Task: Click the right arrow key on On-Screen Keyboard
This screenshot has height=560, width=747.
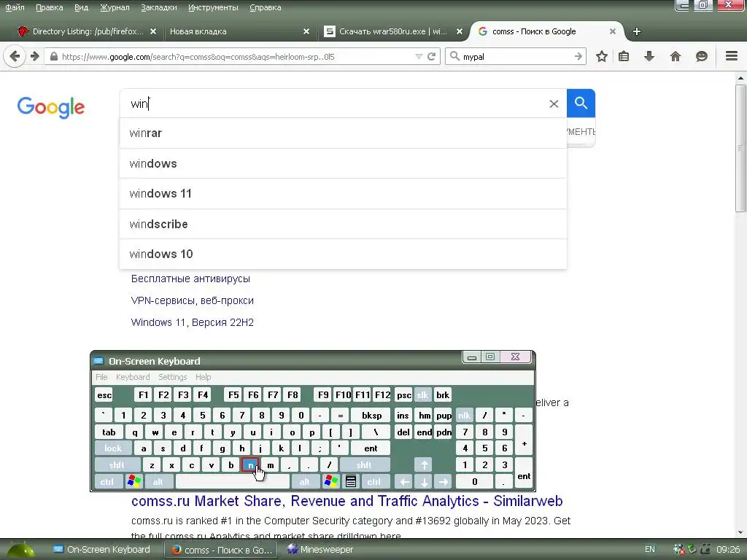Action: (443, 481)
